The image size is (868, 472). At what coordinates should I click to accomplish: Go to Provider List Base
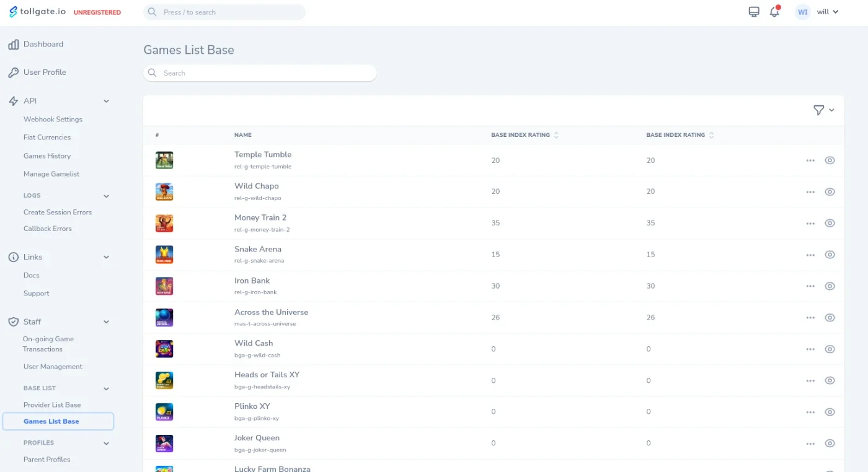pyautogui.click(x=52, y=405)
